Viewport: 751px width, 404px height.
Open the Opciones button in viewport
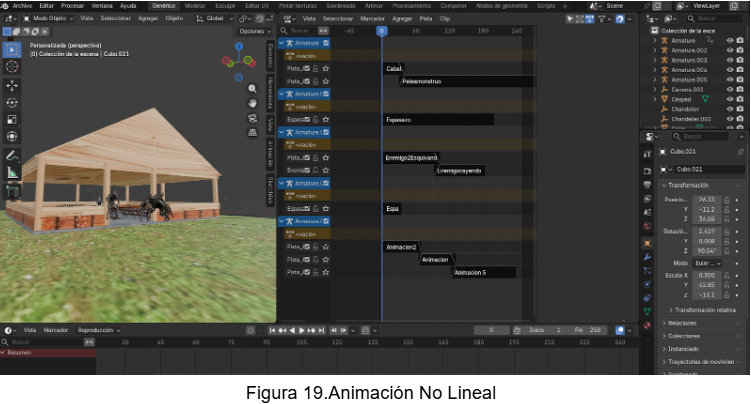click(252, 31)
